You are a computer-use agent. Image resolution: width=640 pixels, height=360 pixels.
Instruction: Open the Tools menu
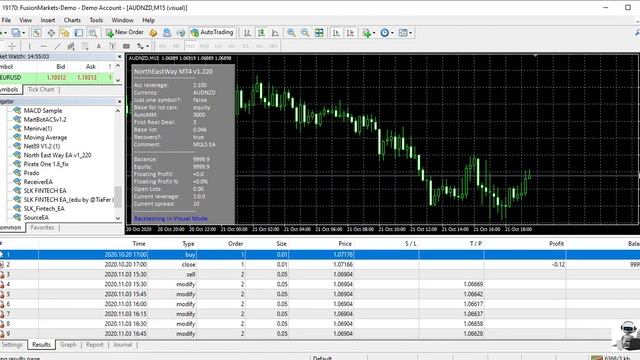[x=96, y=20]
